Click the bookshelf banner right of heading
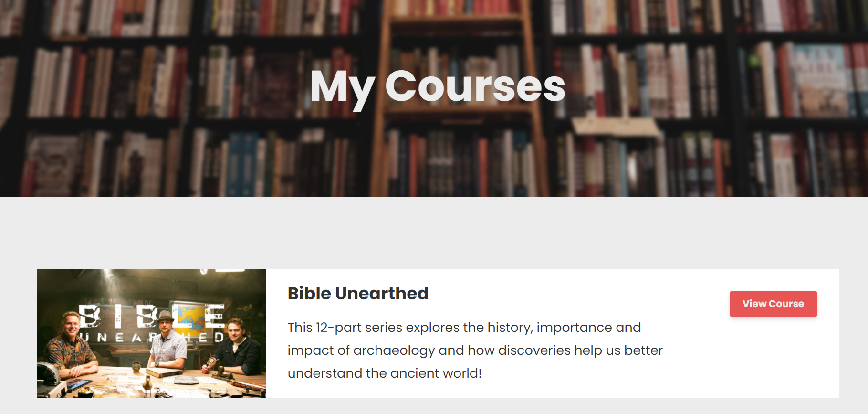The image size is (868, 414). (x=716, y=96)
